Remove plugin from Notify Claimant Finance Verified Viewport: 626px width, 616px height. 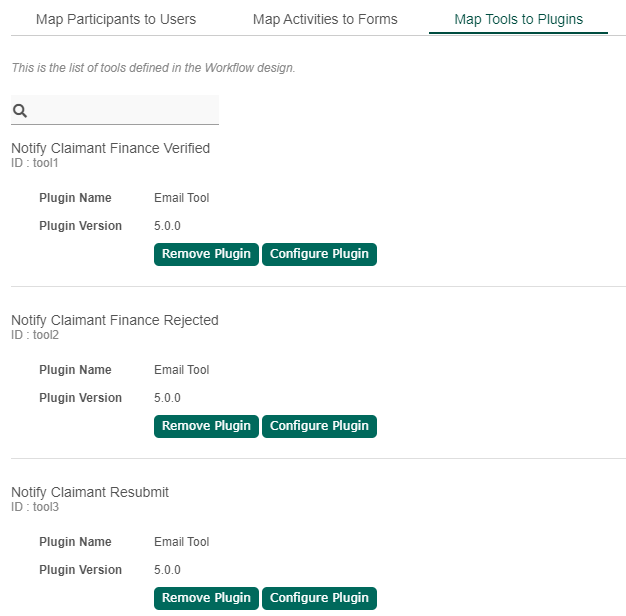click(206, 254)
